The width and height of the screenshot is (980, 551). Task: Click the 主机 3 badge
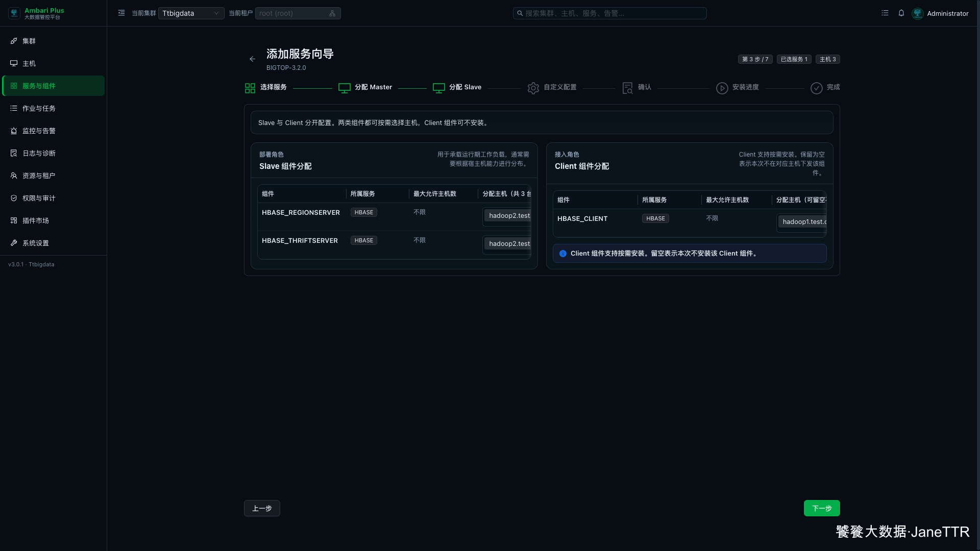828,59
